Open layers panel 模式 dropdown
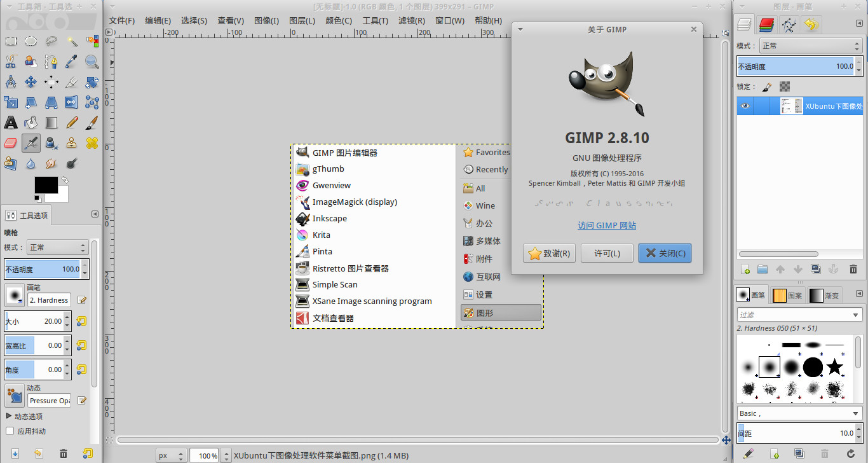The width and height of the screenshot is (868, 463). tap(811, 46)
